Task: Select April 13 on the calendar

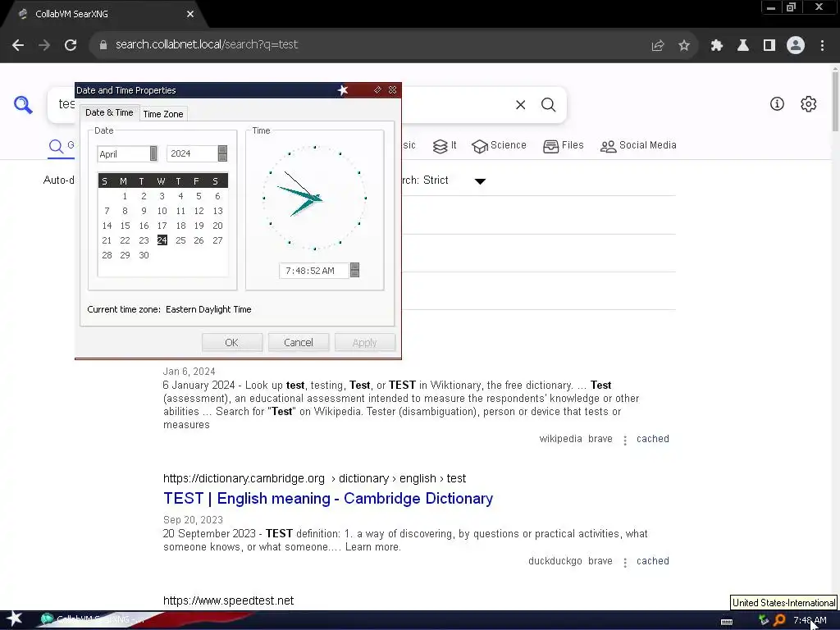Action: tap(217, 211)
